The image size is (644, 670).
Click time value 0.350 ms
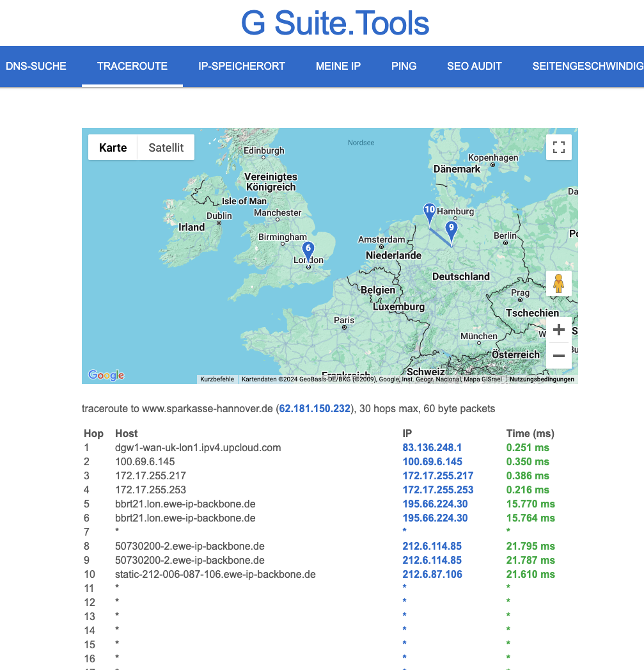click(x=528, y=461)
